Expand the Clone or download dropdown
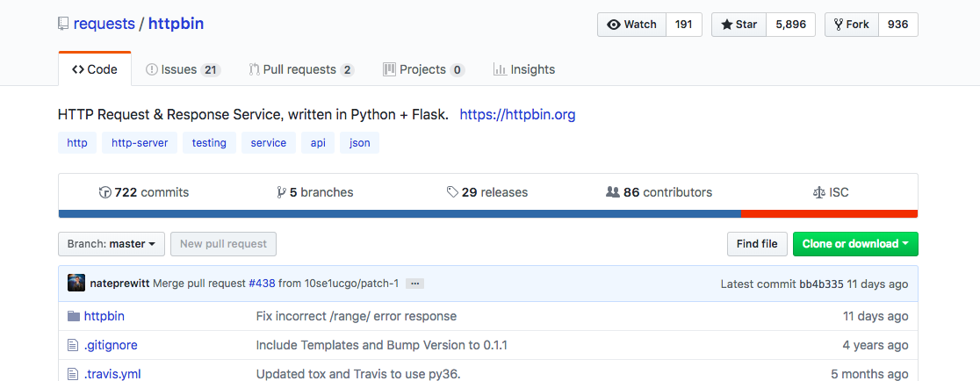The height and width of the screenshot is (381, 980). point(855,244)
